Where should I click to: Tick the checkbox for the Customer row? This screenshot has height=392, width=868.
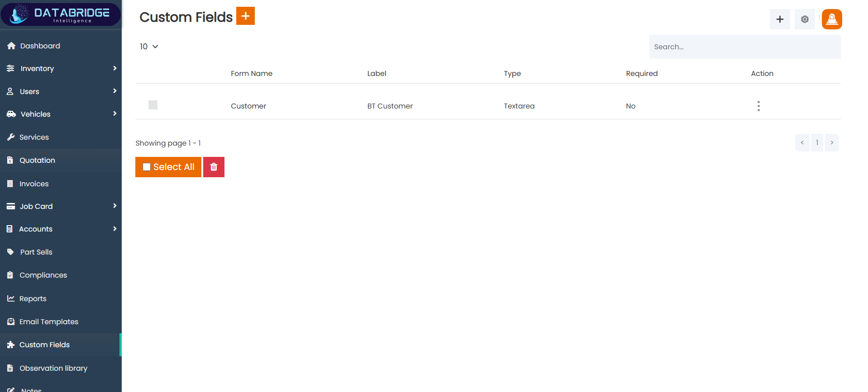click(153, 105)
